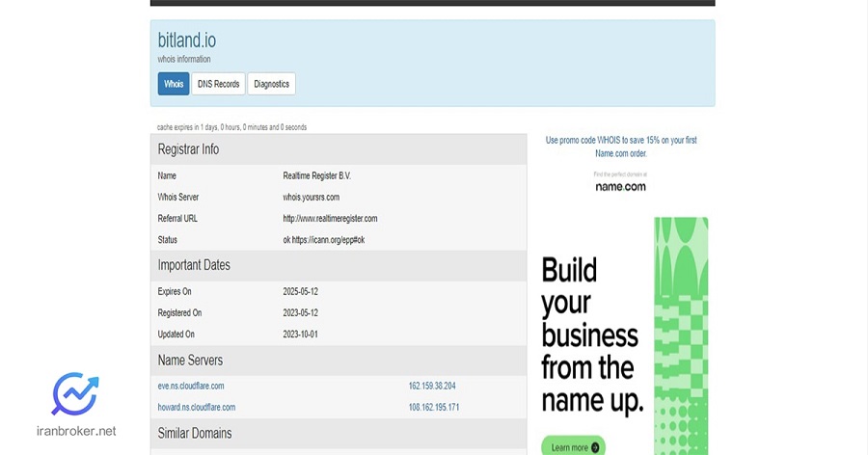Select the whois server value whois.yoursrs.com
This screenshot has height=455, width=868.
(312, 197)
